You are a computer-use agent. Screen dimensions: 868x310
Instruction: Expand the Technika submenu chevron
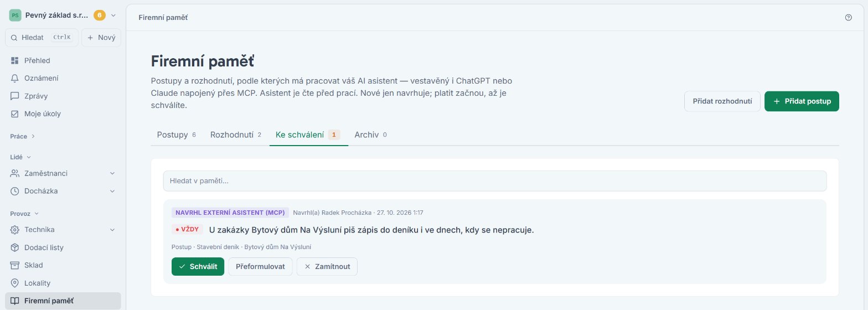click(x=112, y=229)
